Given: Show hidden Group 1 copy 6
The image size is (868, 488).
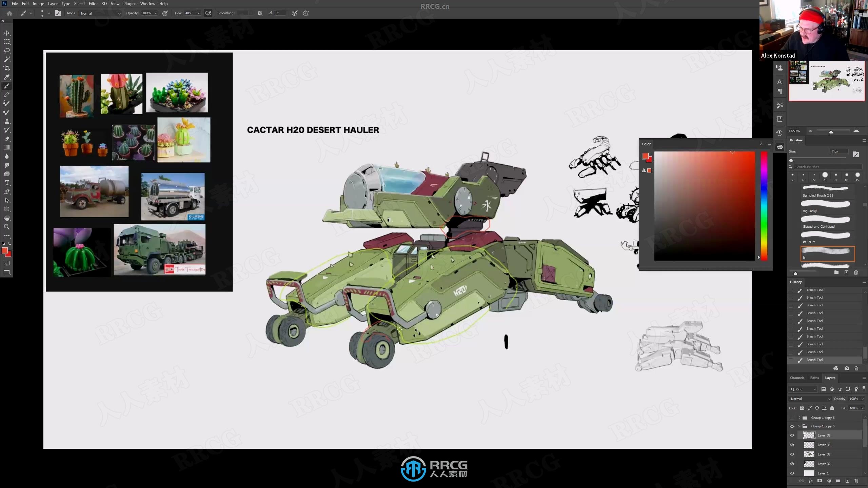Looking at the screenshot, I should pyautogui.click(x=792, y=418).
